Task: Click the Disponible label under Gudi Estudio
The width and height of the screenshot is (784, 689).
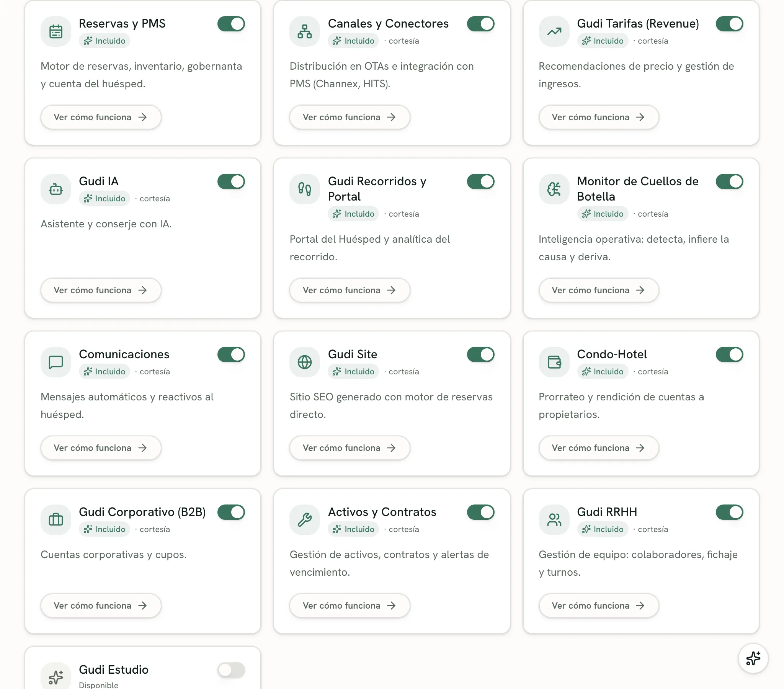Action: coord(99,685)
